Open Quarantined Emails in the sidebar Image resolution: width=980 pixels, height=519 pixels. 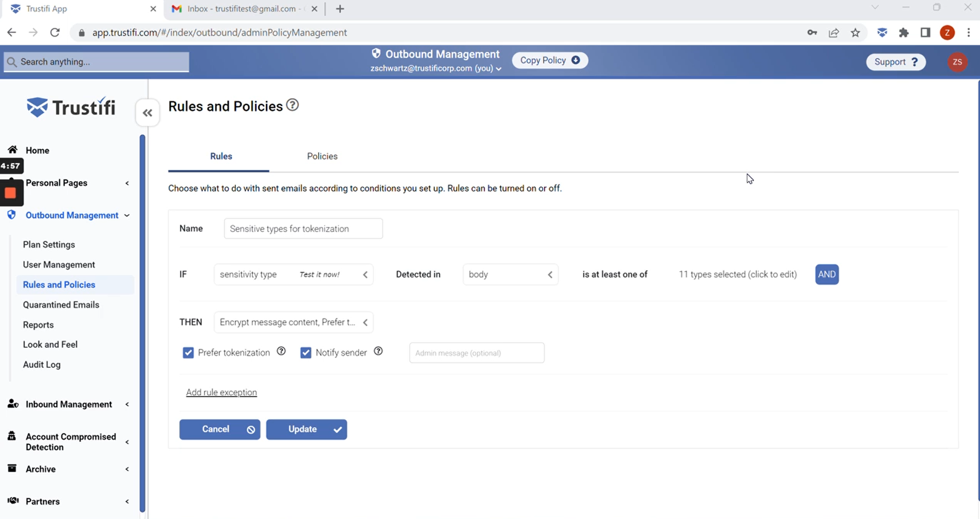tap(61, 305)
